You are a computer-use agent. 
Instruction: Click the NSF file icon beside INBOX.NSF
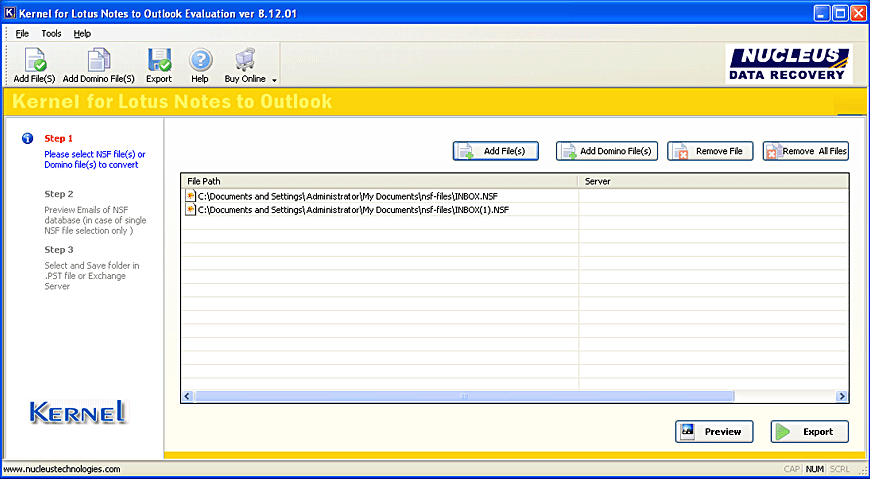click(x=190, y=196)
